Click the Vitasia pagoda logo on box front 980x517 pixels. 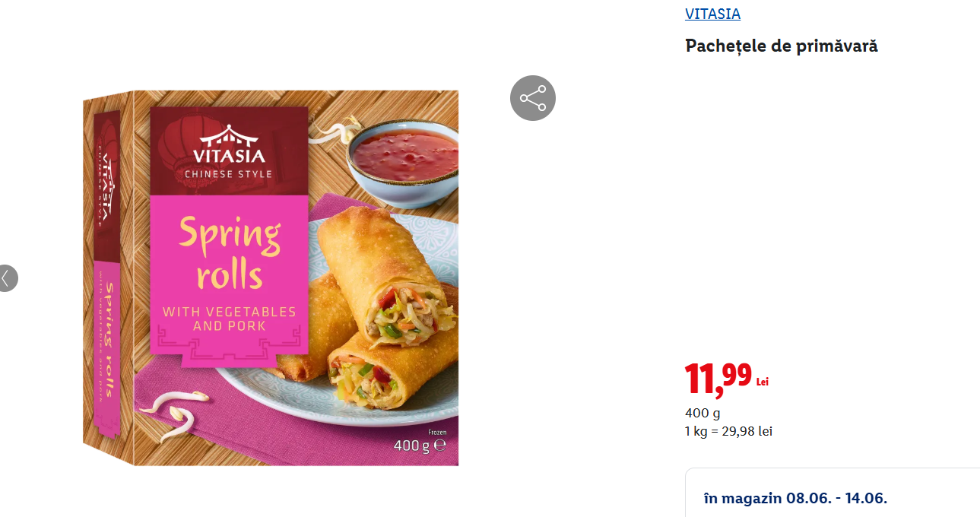(x=229, y=144)
